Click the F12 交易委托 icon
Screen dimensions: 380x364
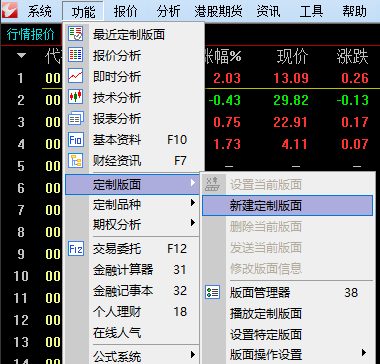pyautogui.click(x=75, y=249)
